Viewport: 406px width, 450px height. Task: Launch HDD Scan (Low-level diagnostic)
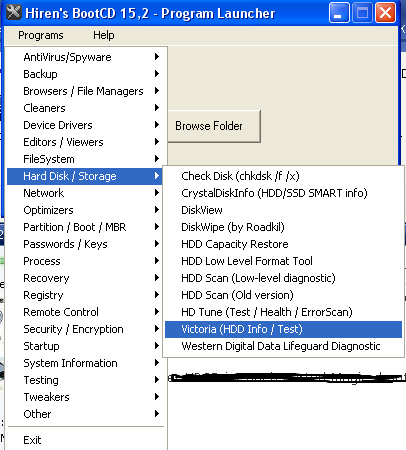click(x=283, y=278)
